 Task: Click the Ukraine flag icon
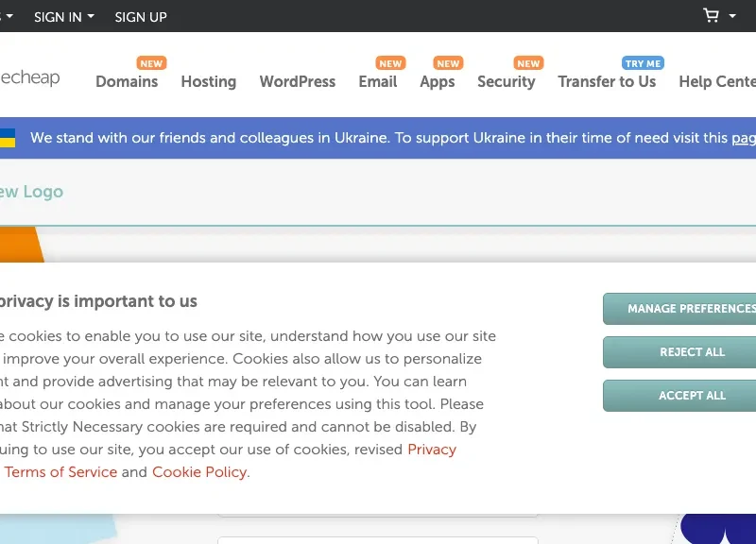point(9,138)
